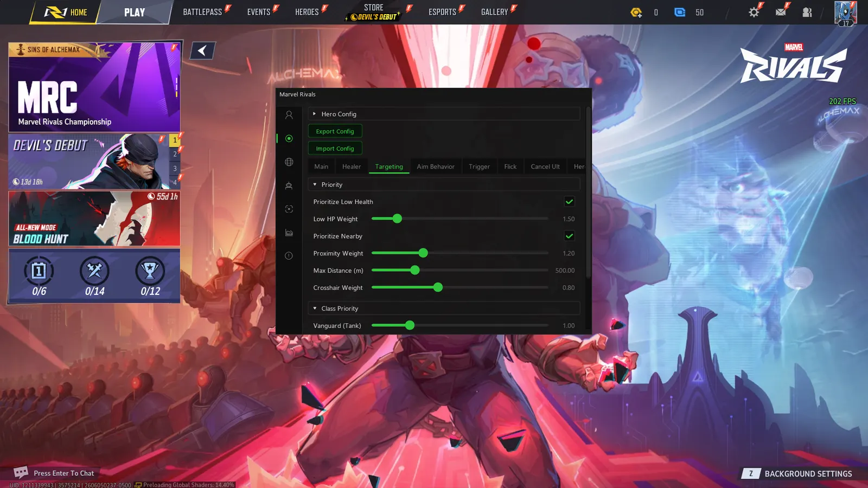
Task: Open the GALLERY menu
Action: (x=495, y=12)
